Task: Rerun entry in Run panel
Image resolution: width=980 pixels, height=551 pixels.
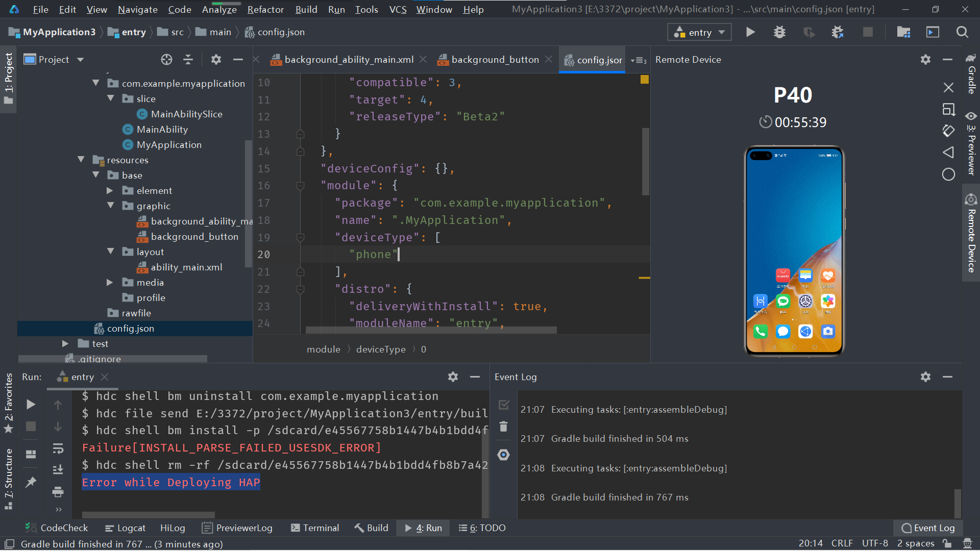Action: coord(31,405)
